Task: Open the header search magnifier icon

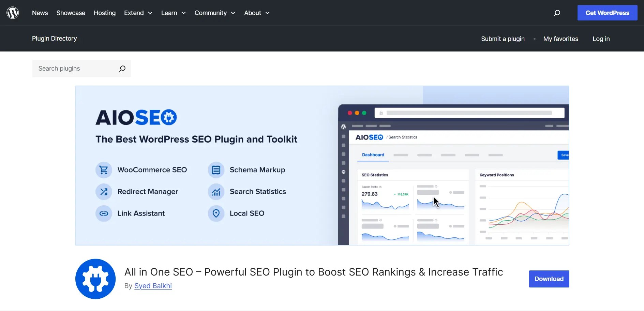Action: pos(557,13)
